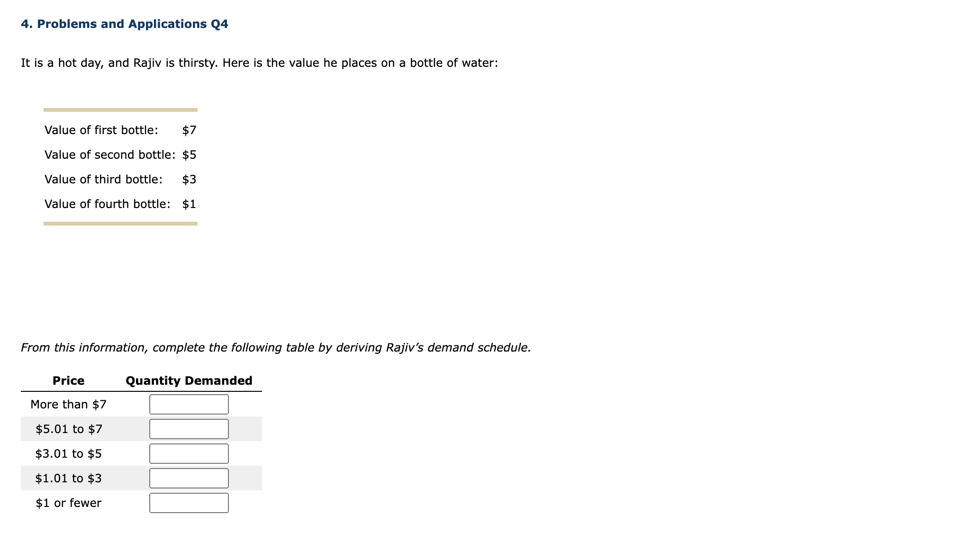Screen dimensions: 980x542
Task: Click the Value of second bottle line
Action: tap(110, 154)
